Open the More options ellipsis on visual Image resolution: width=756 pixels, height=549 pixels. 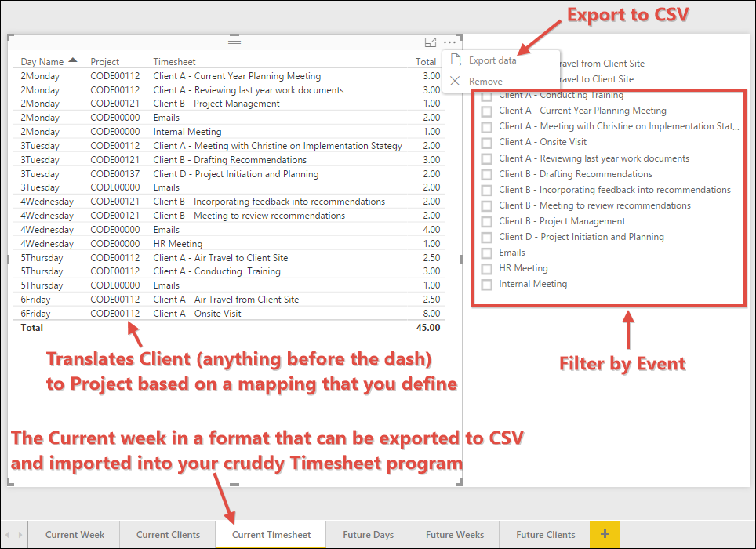click(449, 42)
